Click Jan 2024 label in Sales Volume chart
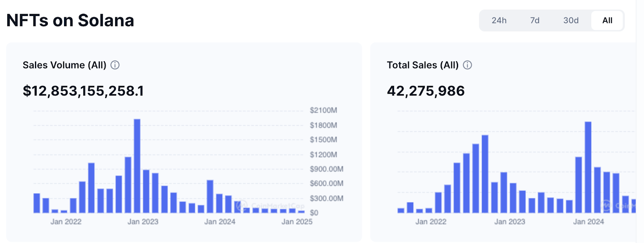644x243 pixels. click(x=220, y=222)
